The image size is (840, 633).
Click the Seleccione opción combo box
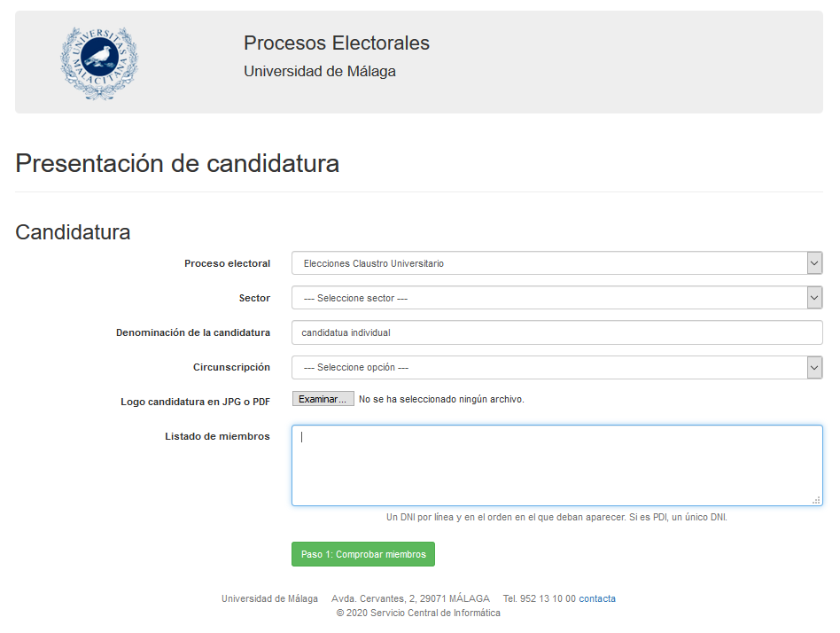coord(557,367)
